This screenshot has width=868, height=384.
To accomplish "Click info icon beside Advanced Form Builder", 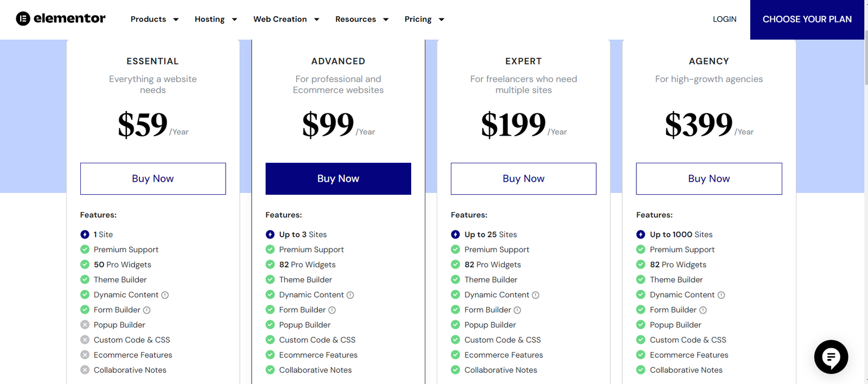I will [x=332, y=310].
